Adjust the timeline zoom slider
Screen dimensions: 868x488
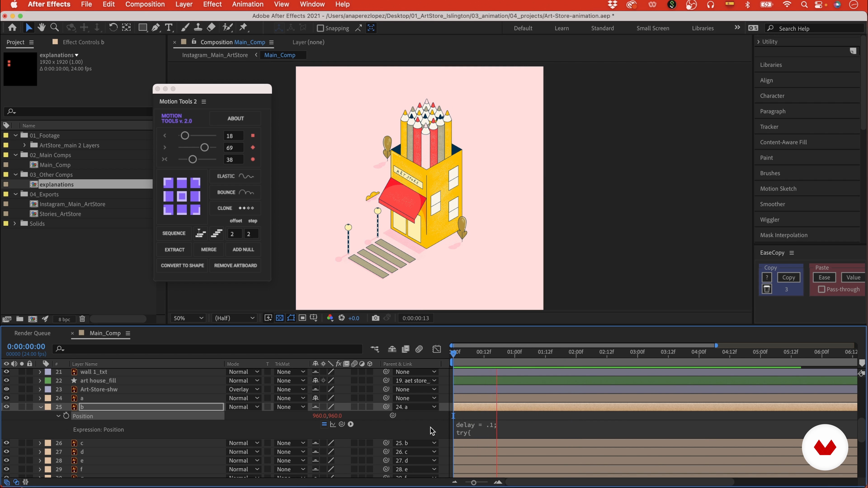point(473,483)
